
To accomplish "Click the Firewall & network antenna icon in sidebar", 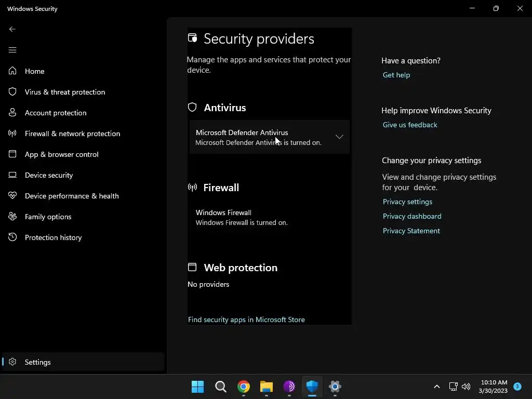I will (12, 134).
